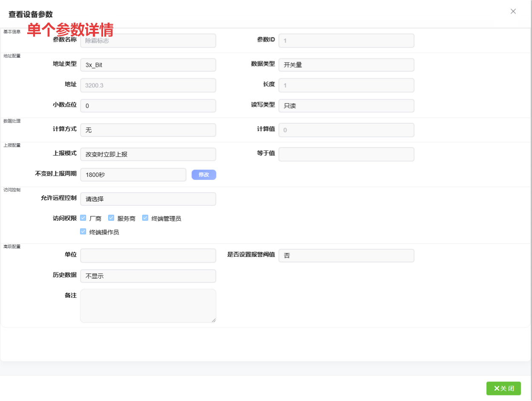Open the 小数点位 dropdown showing 0
The height and width of the screenshot is (401, 532).
(148, 106)
